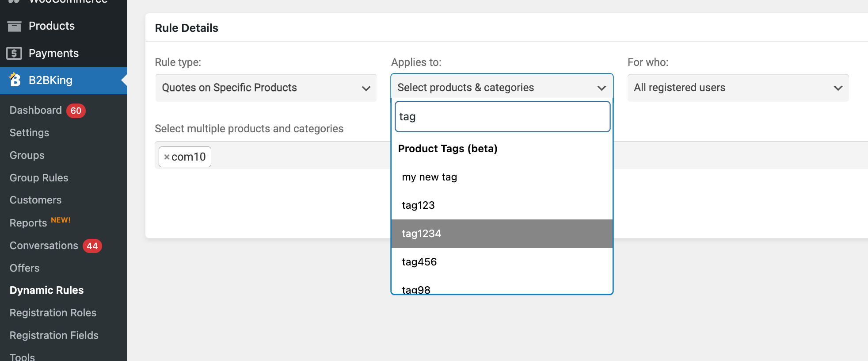Viewport: 868px width, 361px height.
Task: Open the Groups page
Action: (x=27, y=155)
